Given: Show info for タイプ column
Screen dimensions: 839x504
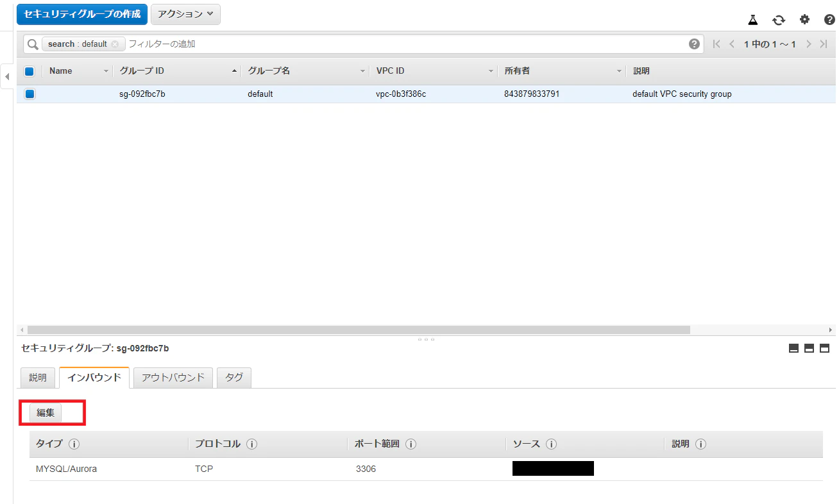Looking at the screenshot, I should 74,444.
